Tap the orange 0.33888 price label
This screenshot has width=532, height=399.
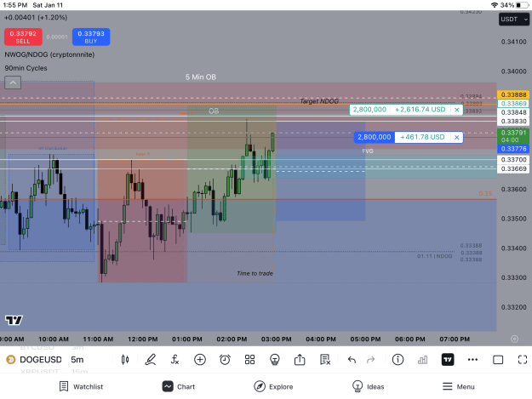[x=513, y=94]
